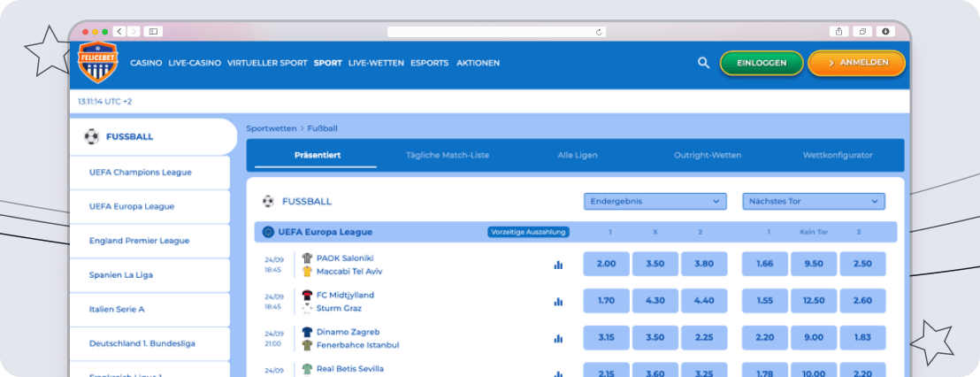This screenshot has width=980, height=377.
Task: Click Sportwetten in the breadcrumb
Action: click(x=272, y=129)
